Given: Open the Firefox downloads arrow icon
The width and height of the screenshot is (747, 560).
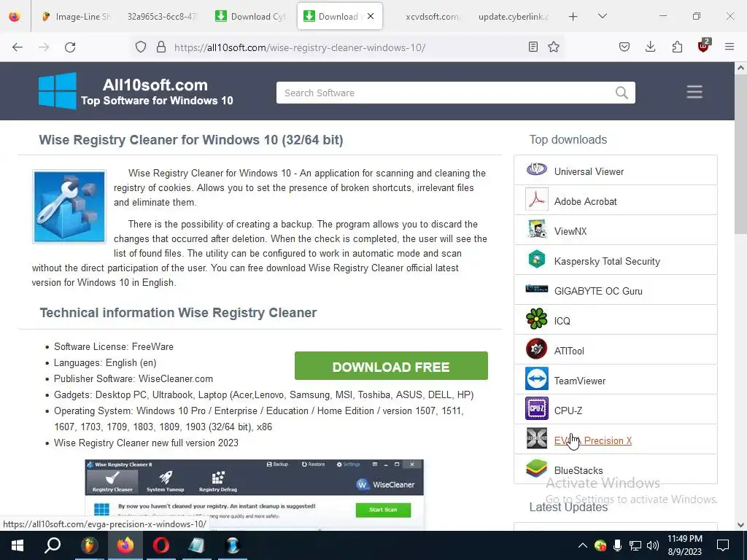Looking at the screenshot, I should click(650, 47).
